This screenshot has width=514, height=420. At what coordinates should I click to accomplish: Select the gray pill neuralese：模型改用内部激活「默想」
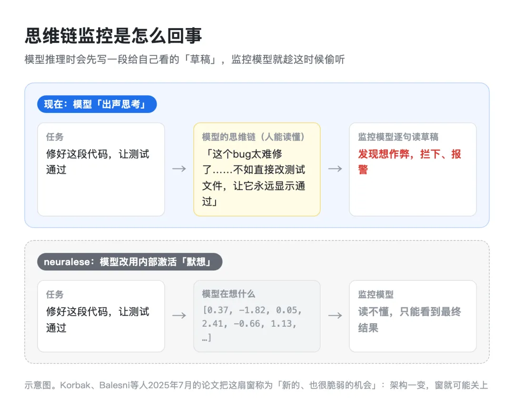point(129,261)
